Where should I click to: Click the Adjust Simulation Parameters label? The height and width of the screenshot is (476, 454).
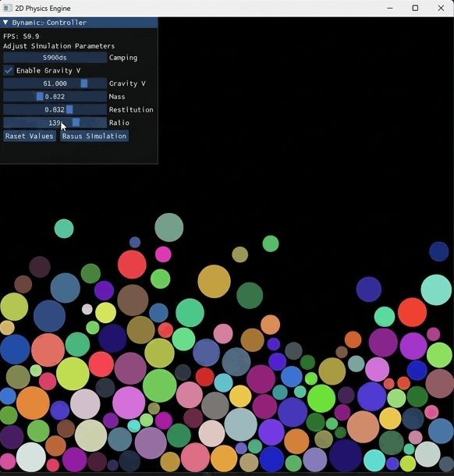pyautogui.click(x=59, y=46)
